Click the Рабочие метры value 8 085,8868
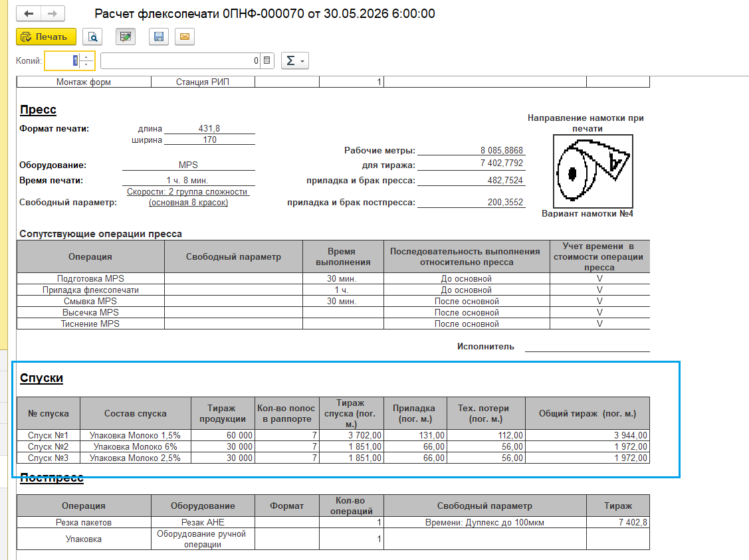749x560 pixels. pyautogui.click(x=501, y=150)
